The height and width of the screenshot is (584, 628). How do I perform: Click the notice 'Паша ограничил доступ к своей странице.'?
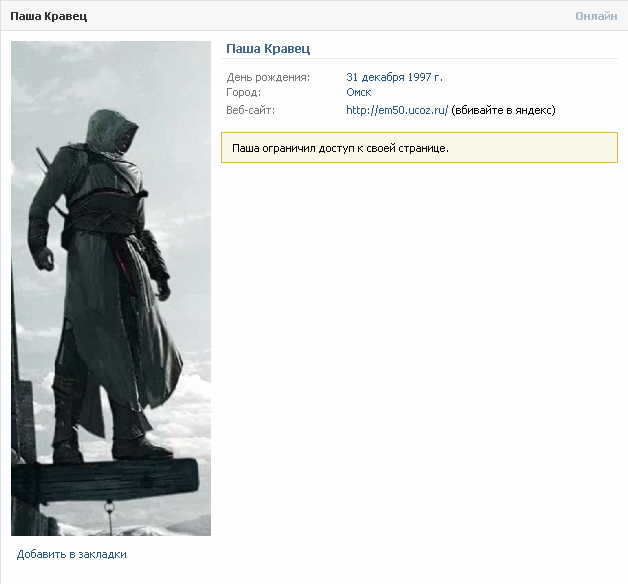[419, 148]
